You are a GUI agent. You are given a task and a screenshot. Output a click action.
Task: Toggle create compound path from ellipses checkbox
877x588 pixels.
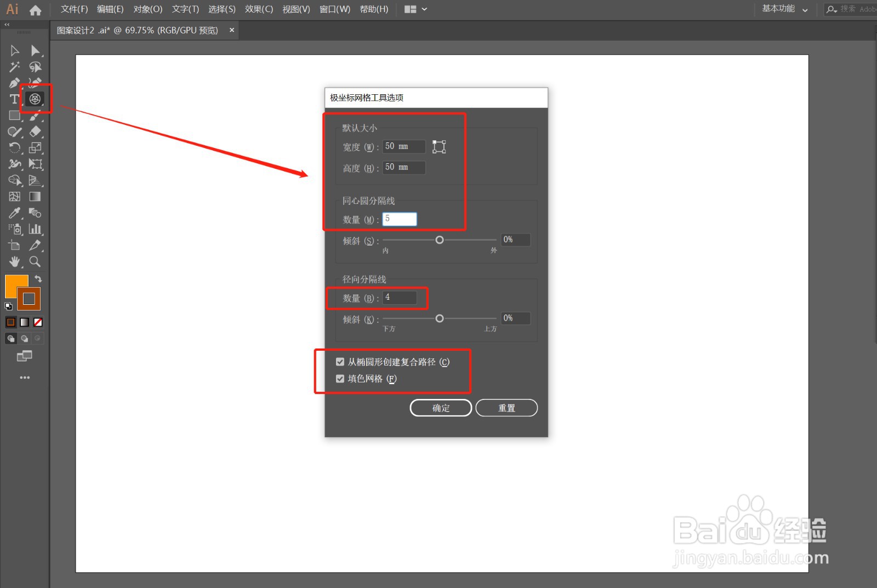[340, 362]
